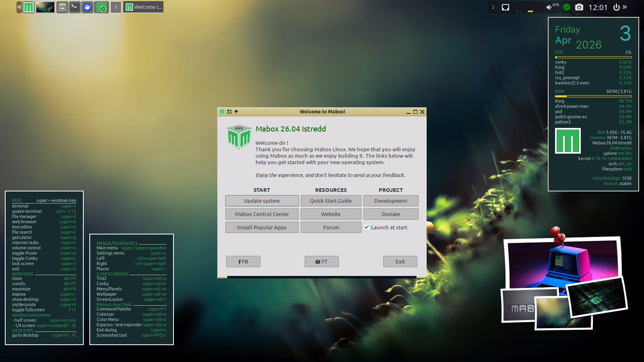Open the Quick Start Guide
Image resolution: width=644 pixels, height=362 pixels.
click(330, 201)
